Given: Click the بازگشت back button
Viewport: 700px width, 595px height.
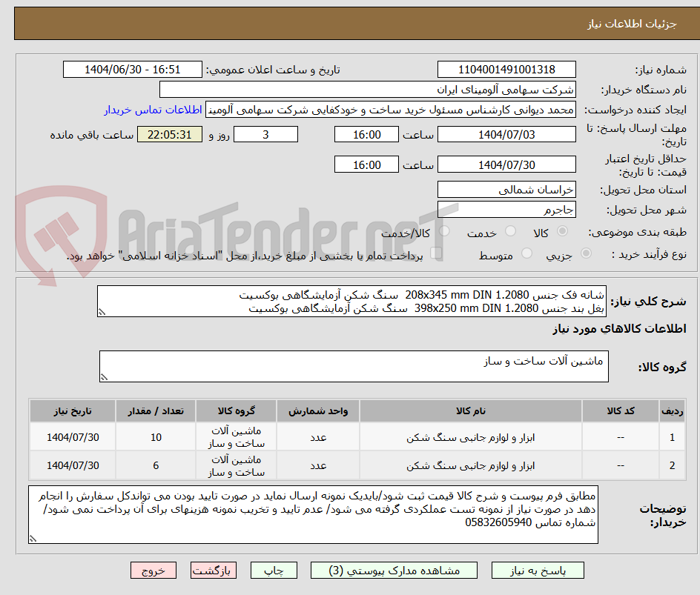Looking at the screenshot, I should (213, 570).
